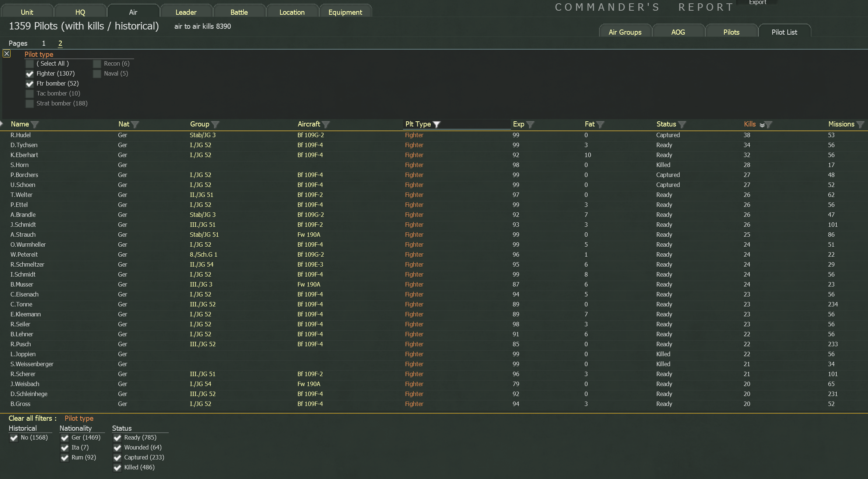Close the Pilot type filter panel
Viewport: 868px width, 479px height.
point(6,53)
